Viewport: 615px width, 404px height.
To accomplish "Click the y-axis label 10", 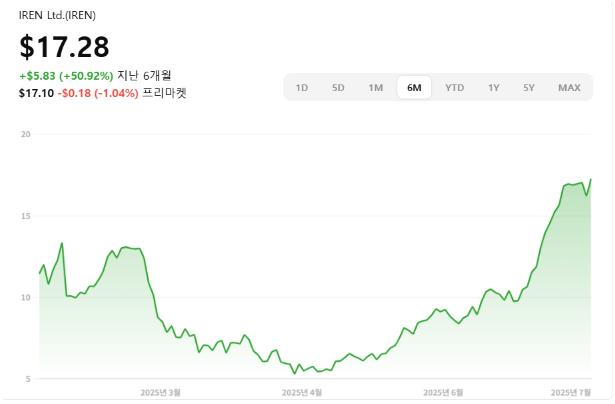I will (x=25, y=298).
